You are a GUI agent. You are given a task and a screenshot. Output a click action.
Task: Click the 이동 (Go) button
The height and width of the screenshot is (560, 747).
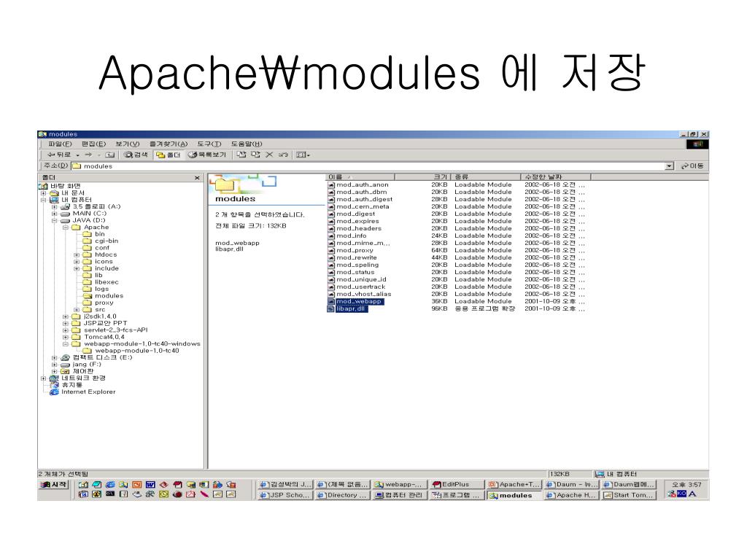click(692, 166)
